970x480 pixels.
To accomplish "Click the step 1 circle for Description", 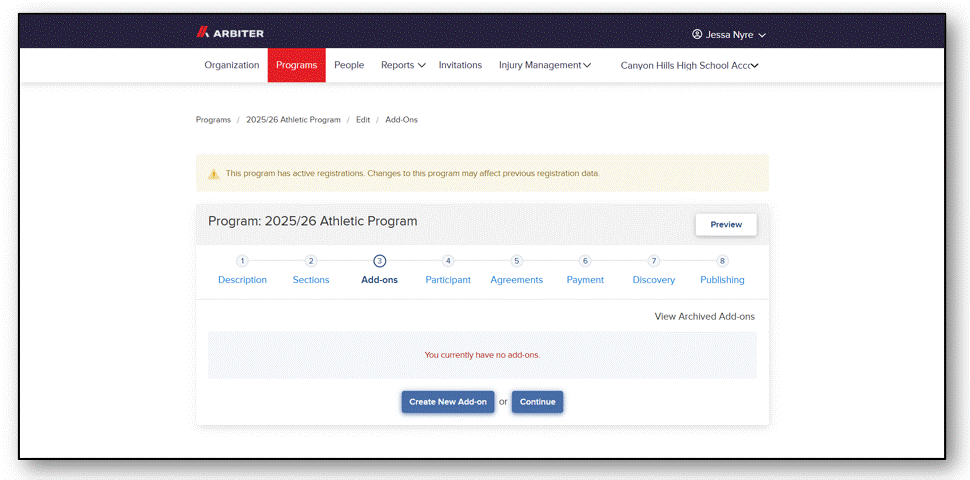I will point(242,261).
